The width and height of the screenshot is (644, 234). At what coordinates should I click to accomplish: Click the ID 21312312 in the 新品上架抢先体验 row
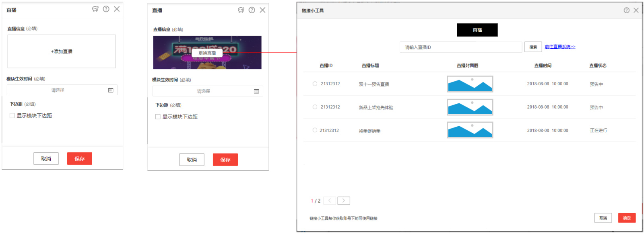tap(330, 107)
